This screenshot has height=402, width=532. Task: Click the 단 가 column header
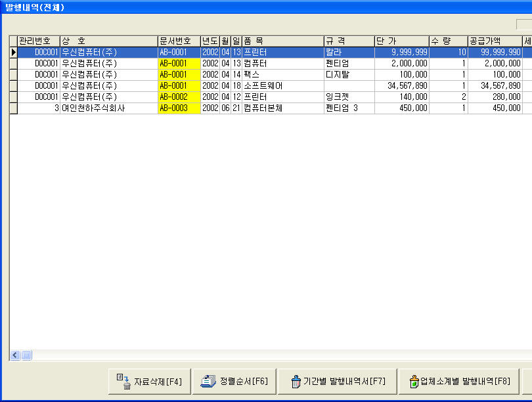(402, 41)
